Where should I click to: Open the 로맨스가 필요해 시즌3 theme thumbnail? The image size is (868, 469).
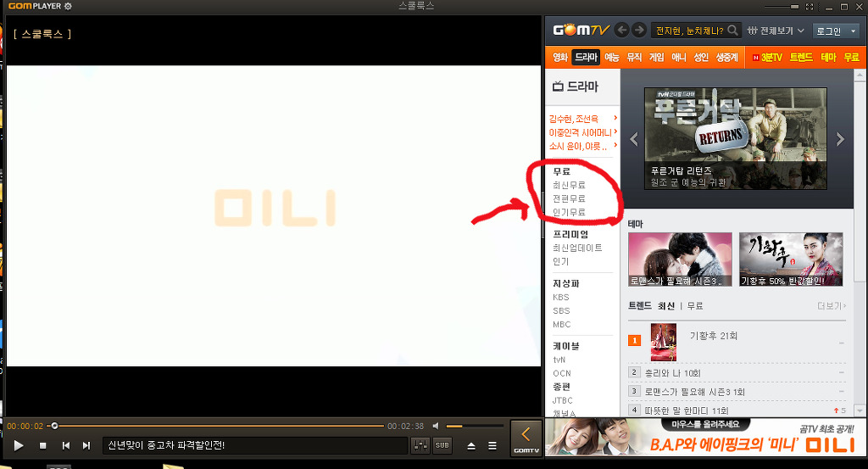pos(680,260)
